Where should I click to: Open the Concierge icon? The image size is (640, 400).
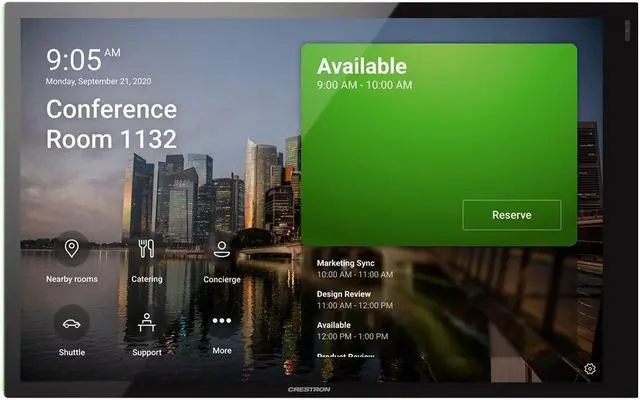222,249
